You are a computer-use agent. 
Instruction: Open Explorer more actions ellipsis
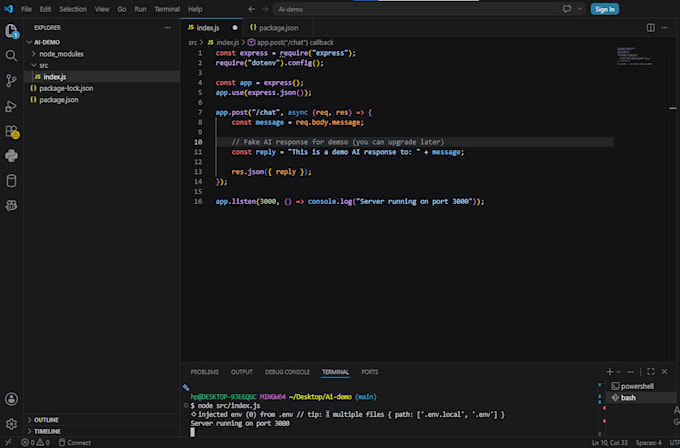[168, 28]
